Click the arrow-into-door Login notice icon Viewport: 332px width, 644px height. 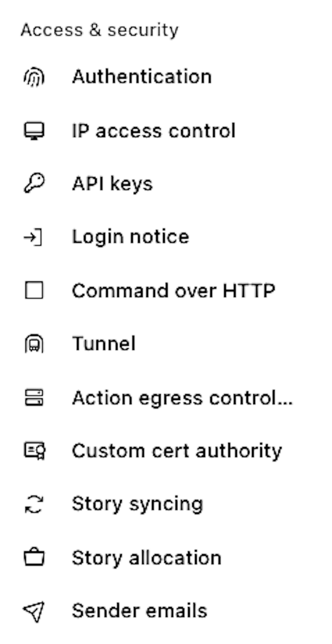pos(33,237)
